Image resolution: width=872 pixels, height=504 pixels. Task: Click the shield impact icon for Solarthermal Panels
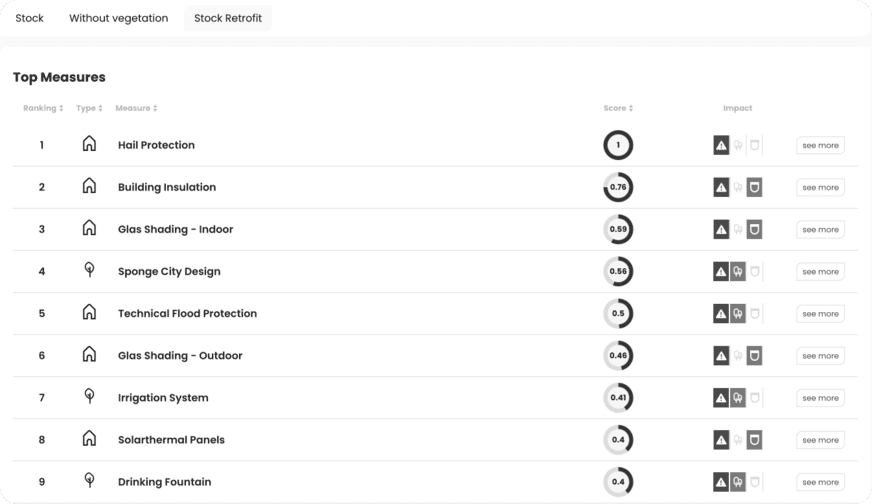[x=754, y=440]
